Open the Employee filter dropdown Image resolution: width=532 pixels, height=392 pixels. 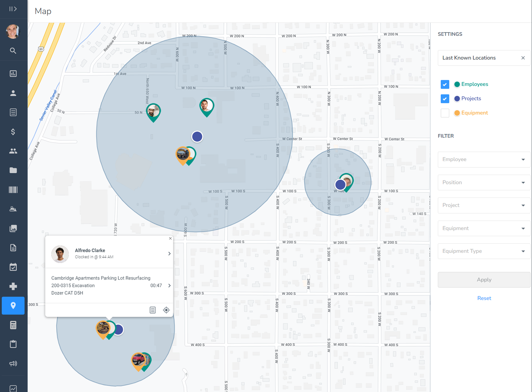tap(484, 159)
